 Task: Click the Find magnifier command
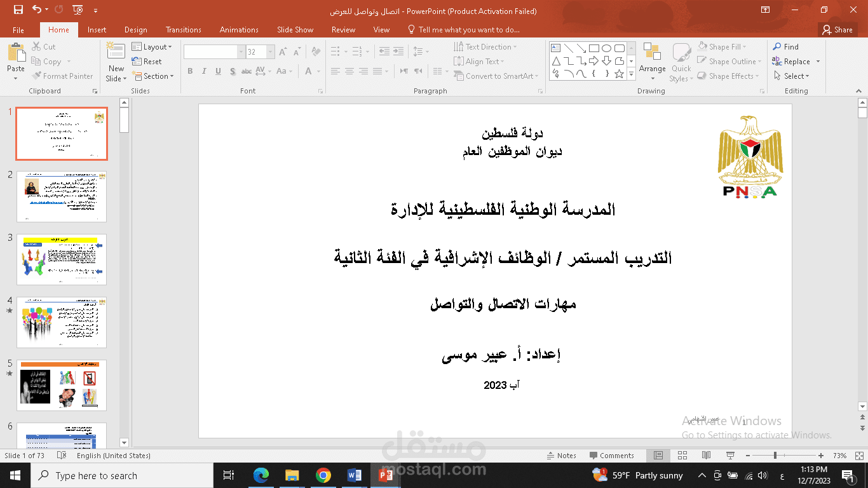pos(786,47)
